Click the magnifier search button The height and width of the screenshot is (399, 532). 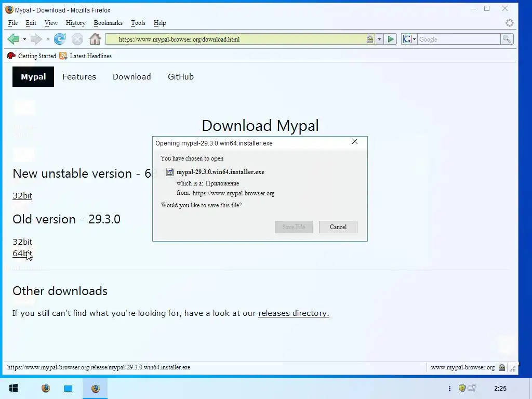[x=507, y=39]
